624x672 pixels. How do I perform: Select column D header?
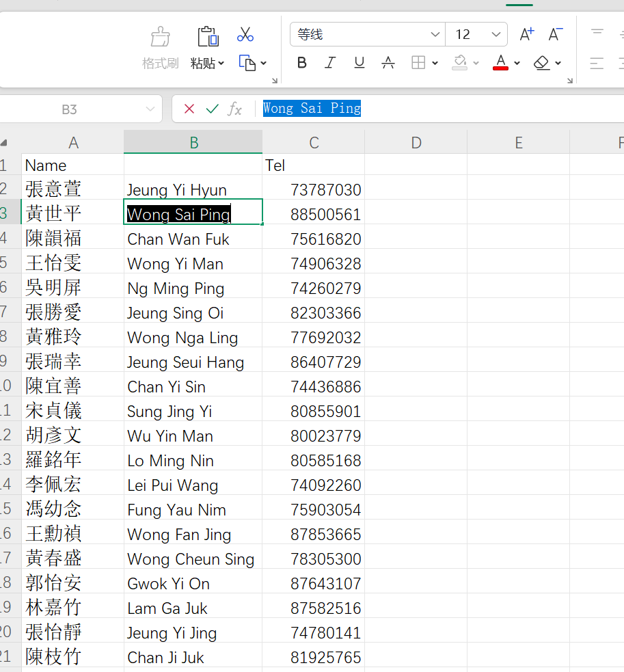[x=416, y=143]
